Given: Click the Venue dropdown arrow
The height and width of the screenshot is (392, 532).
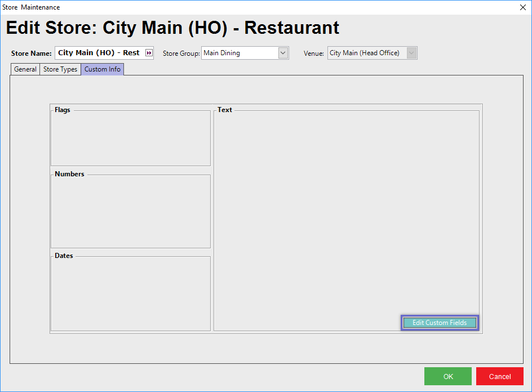Looking at the screenshot, I should pyautogui.click(x=411, y=53).
